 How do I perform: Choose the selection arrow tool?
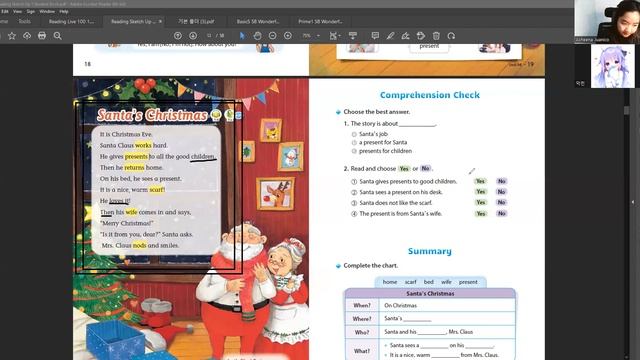coord(242,36)
